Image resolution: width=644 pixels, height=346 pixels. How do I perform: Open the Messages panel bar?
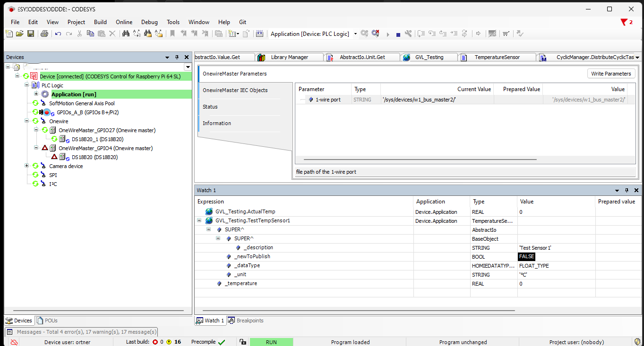click(x=81, y=332)
